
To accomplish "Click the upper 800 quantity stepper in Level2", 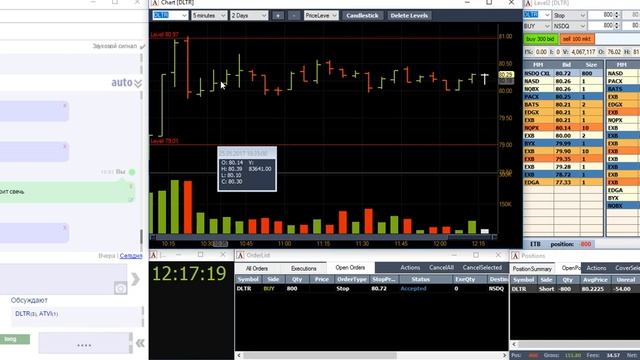I will (x=616, y=15).
